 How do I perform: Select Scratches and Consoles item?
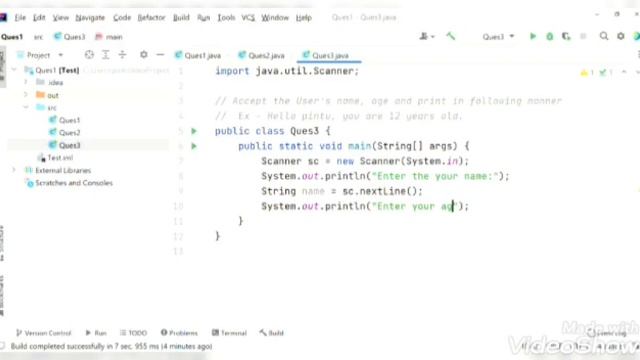coord(69,183)
